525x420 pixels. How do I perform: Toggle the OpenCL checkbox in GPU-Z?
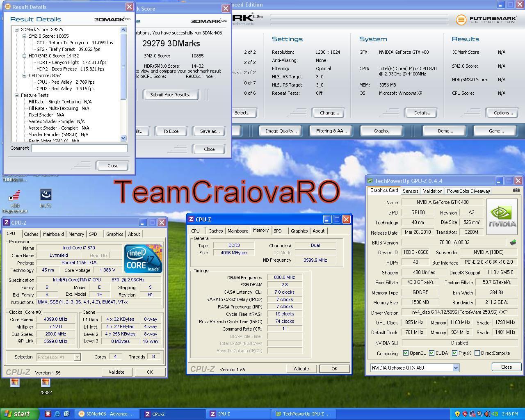point(406,353)
